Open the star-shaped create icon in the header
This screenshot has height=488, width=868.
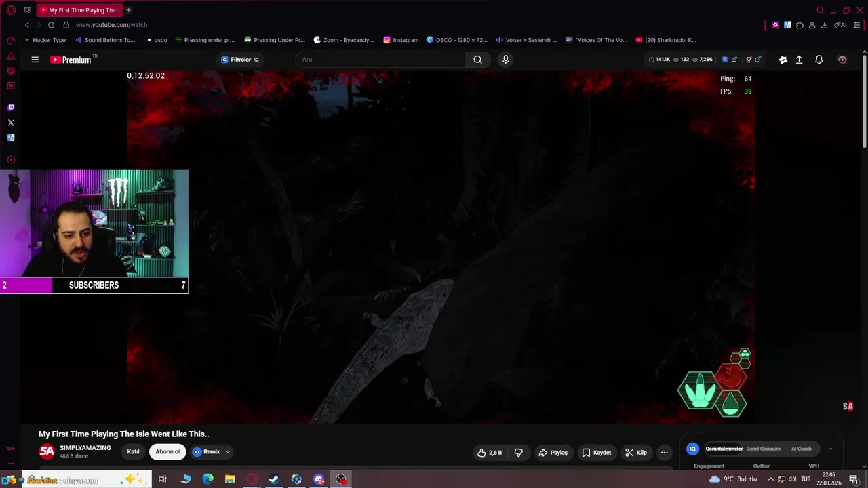click(x=783, y=60)
